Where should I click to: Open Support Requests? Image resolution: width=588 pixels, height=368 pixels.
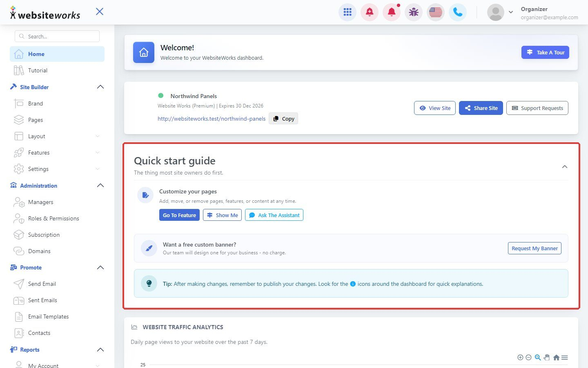(x=537, y=108)
